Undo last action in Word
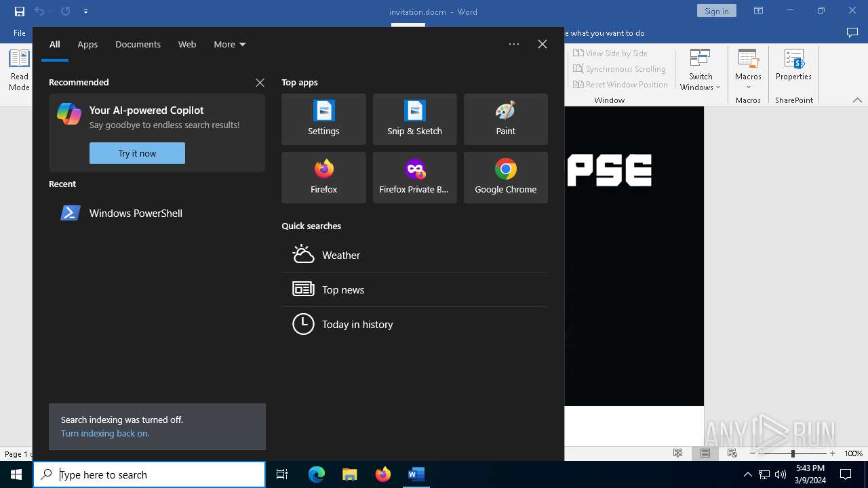The height and width of the screenshot is (488, 868). point(39,12)
